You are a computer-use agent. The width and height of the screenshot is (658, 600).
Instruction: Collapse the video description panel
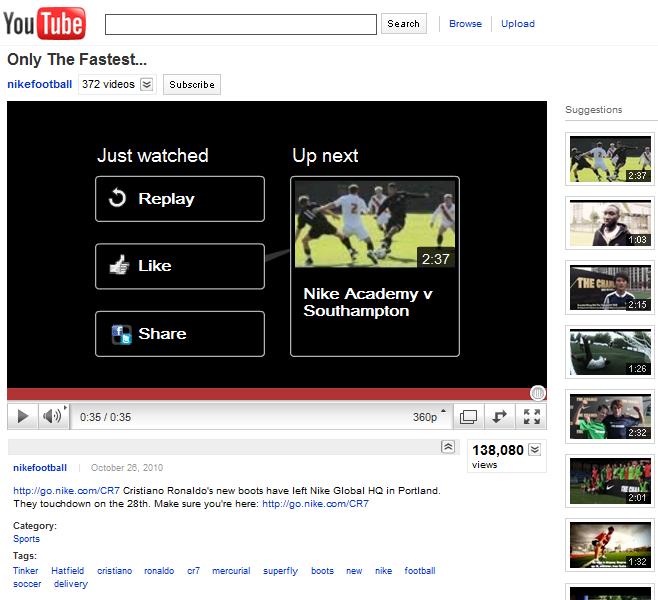pyautogui.click(x=449, y=447)
